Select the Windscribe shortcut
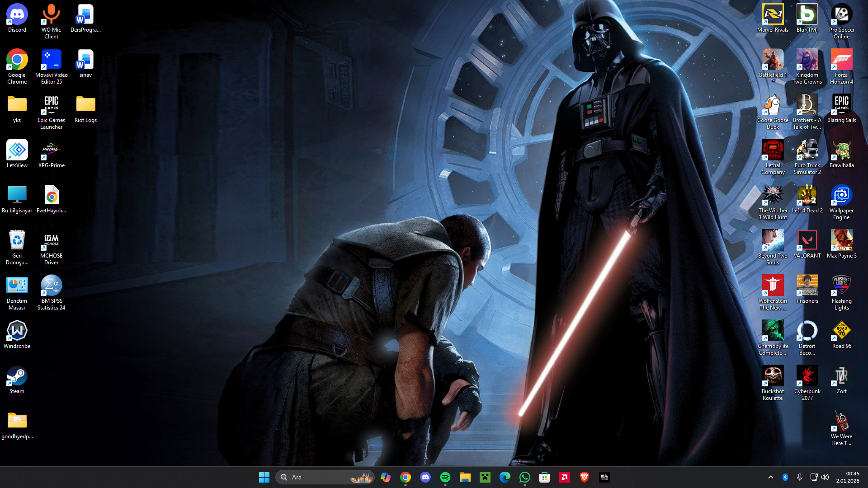 click(x=17, y=335)
